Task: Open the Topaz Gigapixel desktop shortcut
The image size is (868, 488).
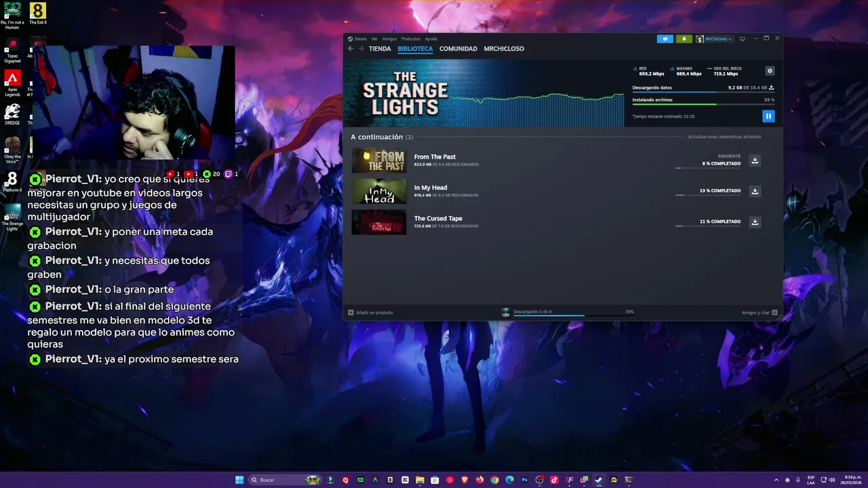Action: (12, 51)
